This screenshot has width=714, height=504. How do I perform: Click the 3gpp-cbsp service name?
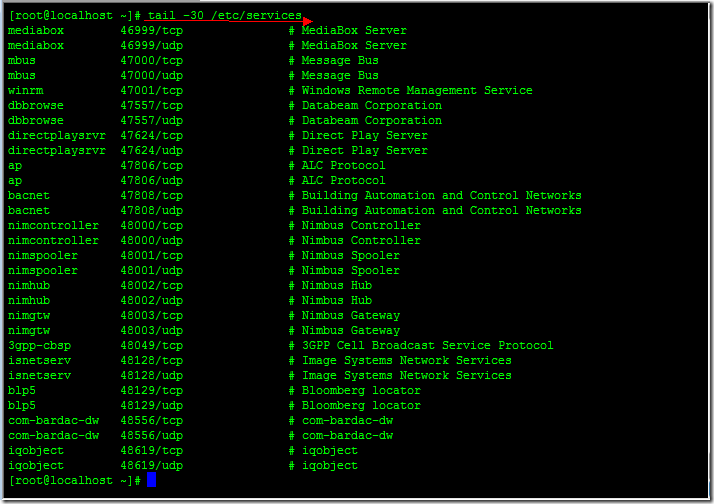40,346
